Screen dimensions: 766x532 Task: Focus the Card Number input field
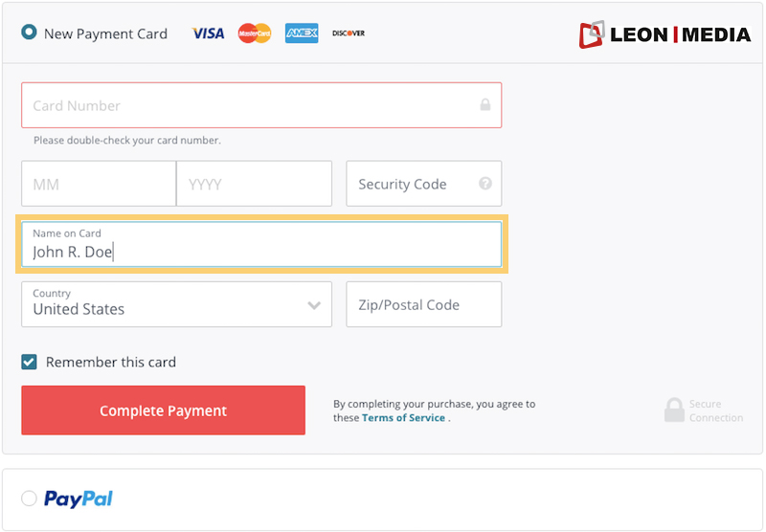[x=261, y=105]
